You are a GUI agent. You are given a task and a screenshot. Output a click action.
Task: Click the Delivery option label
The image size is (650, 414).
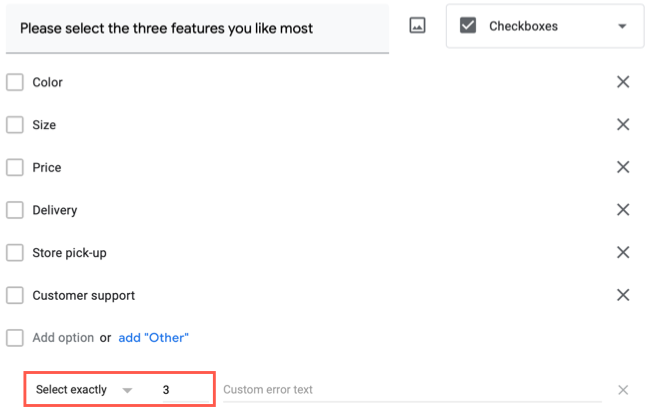coord(55,210)
